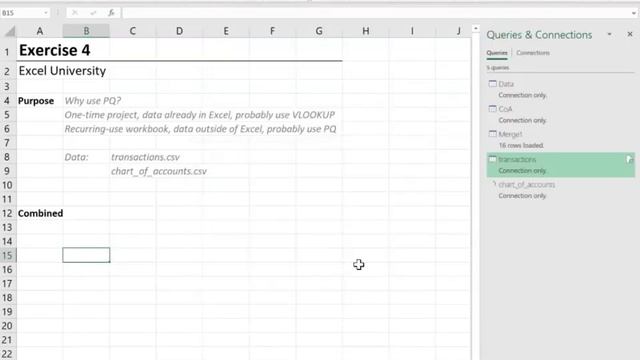Image resolution: width=640 pixels, height=360 pixels.
Task: Select column I header
Action: point(412,31)
